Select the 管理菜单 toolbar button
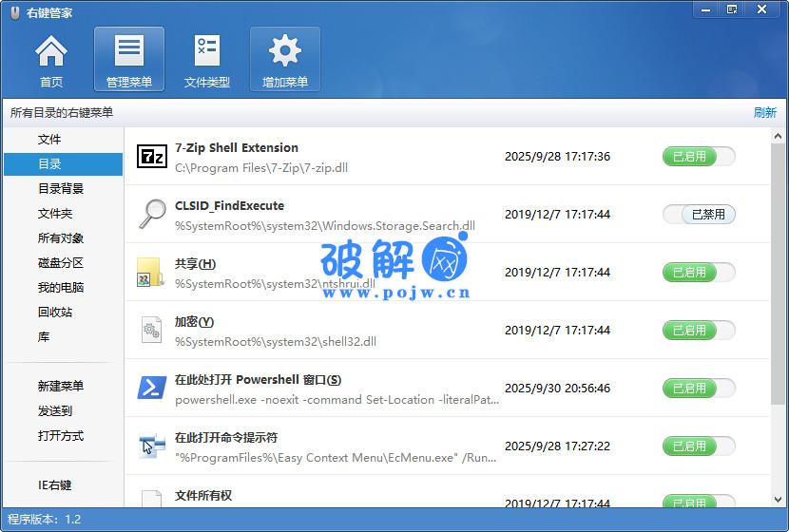Viewport: 789px width, 532px height. pyautogui.click(x=129, y=59)
